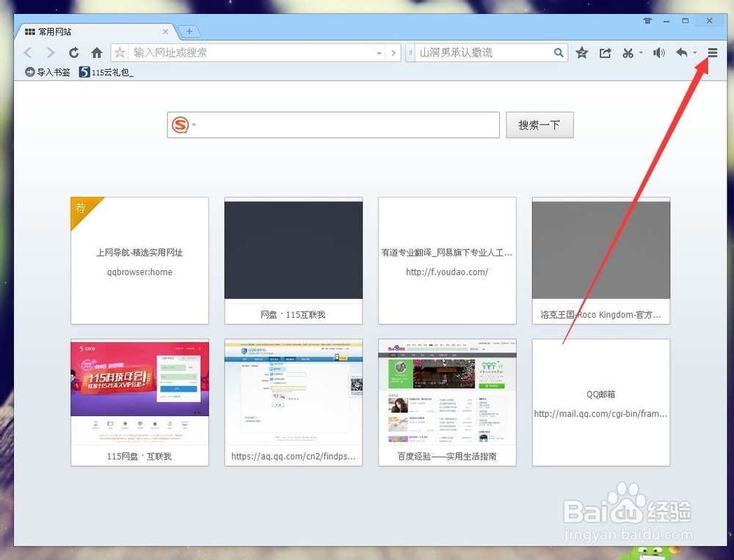Open the QQ邮箱 tile
Viewport: 734px width, 560px height.
pyautogui.click(x=601, y=402)
